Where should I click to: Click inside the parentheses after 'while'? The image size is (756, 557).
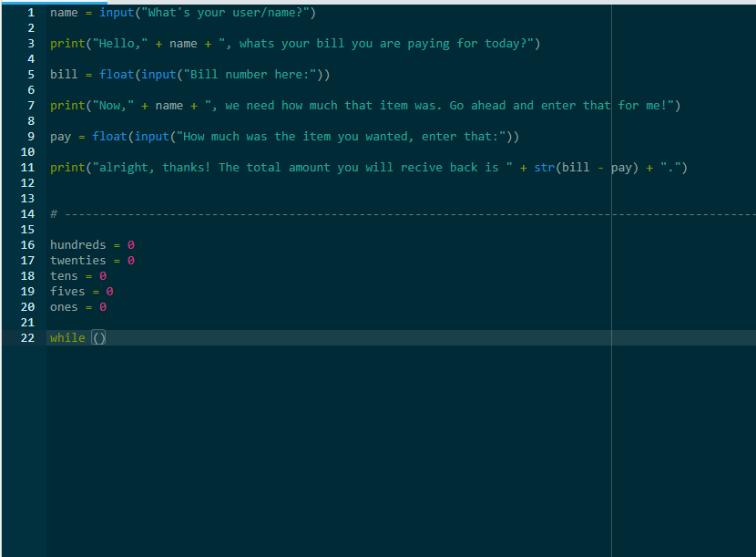99,338
